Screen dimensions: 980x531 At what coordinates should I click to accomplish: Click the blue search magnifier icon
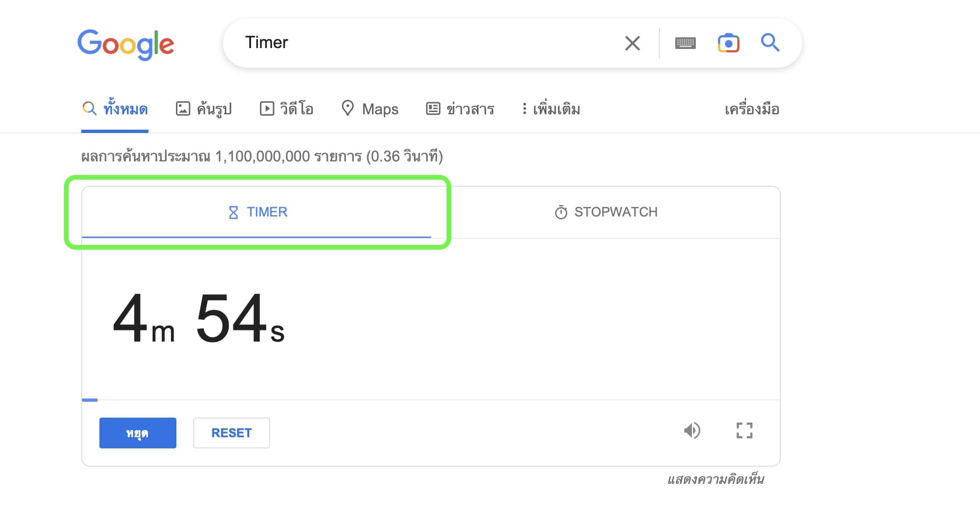pyautogui.click(x=770, y=43)
